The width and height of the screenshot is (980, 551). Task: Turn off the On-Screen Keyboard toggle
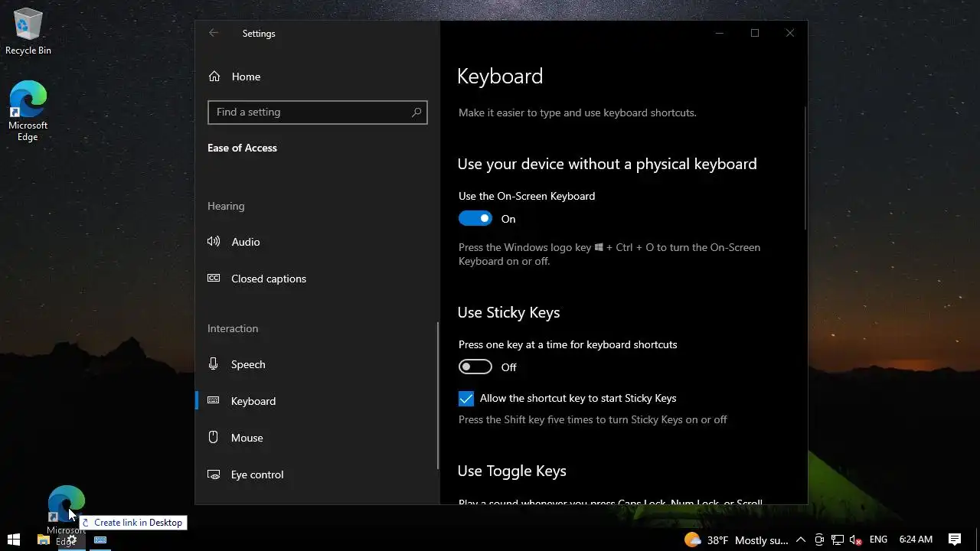click(x=475, y=219)
